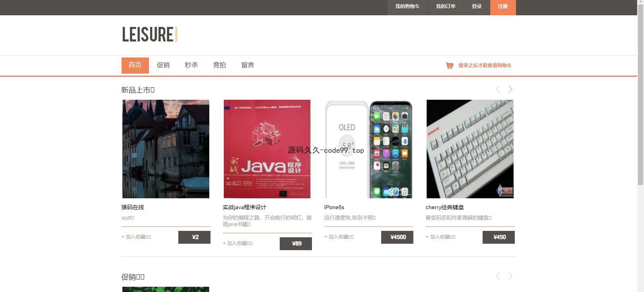Show previous items in 促销 carousel
Viewport: 644px width, 292px height.
[498, 276]
